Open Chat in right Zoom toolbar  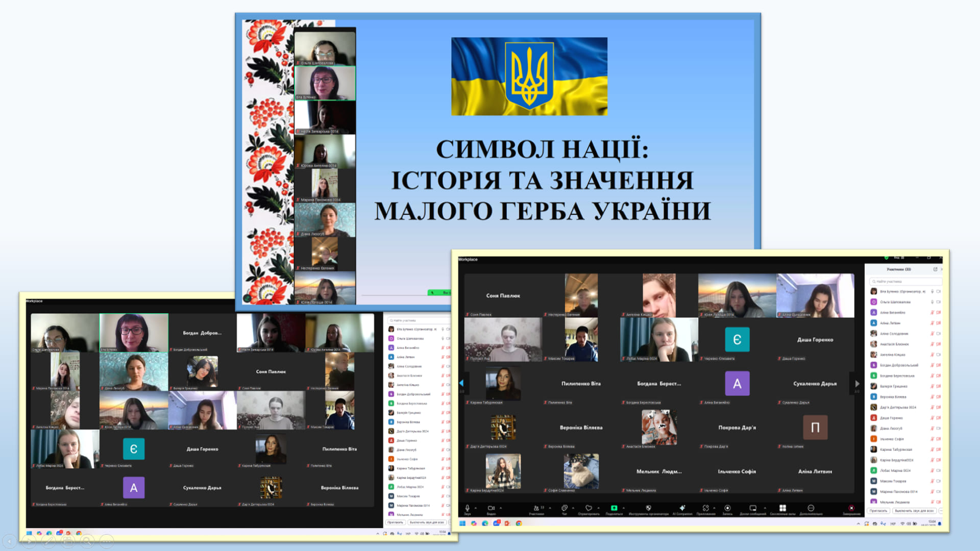click(x=565, y=508)
